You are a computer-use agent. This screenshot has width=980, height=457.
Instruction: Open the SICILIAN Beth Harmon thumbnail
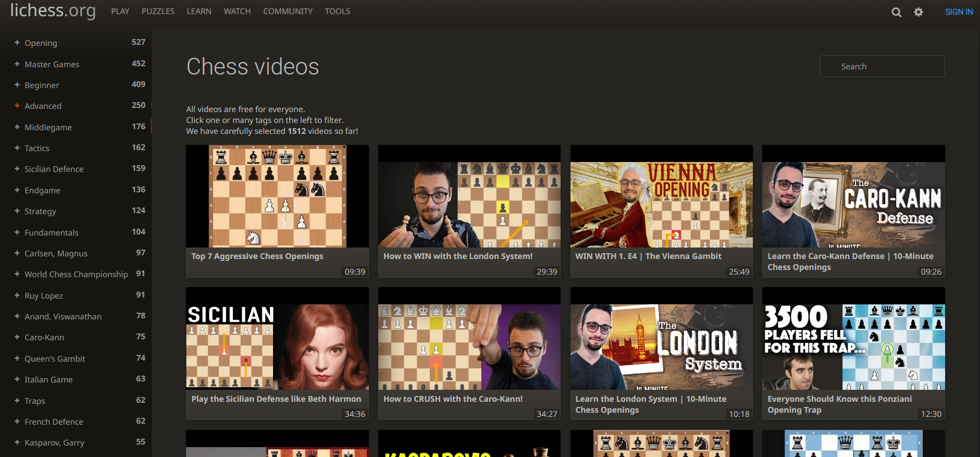[x=277, y=339]
